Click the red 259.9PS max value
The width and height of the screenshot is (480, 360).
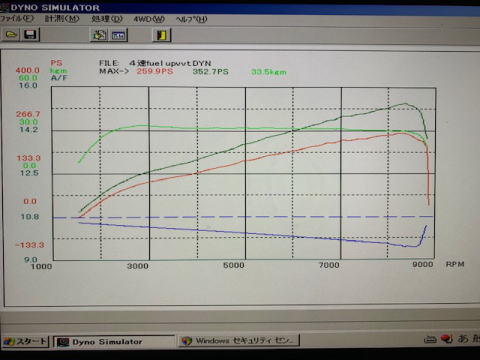155,71
